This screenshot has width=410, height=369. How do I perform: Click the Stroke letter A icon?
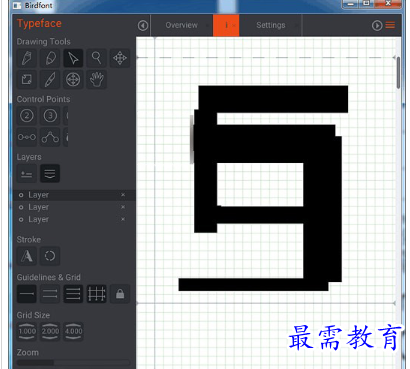pyautogui.click(x=27, y=256)
